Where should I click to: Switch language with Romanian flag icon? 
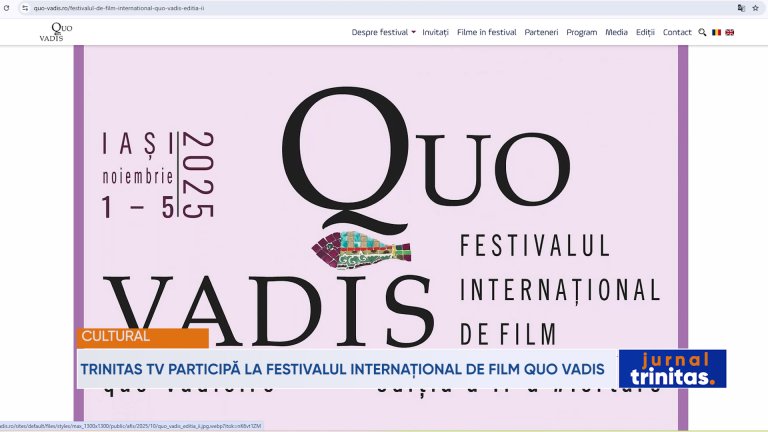click(x=716, y=32)
